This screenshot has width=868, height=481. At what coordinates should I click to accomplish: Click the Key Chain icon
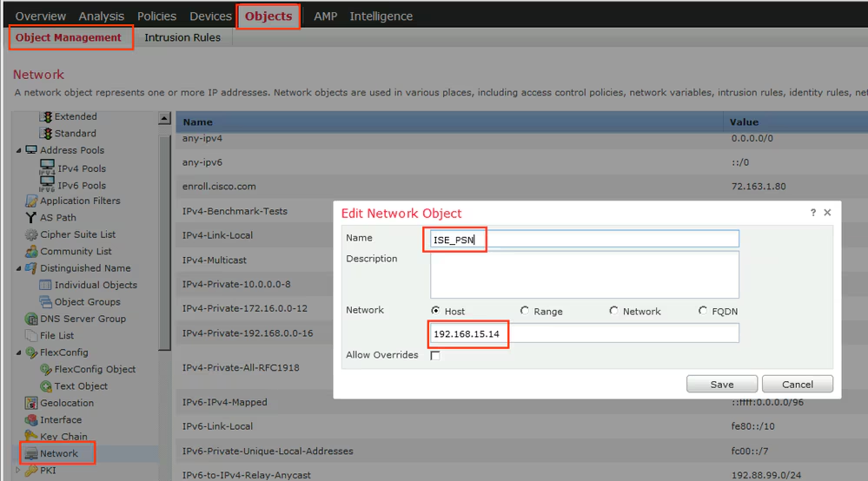(x=31, y=437)
